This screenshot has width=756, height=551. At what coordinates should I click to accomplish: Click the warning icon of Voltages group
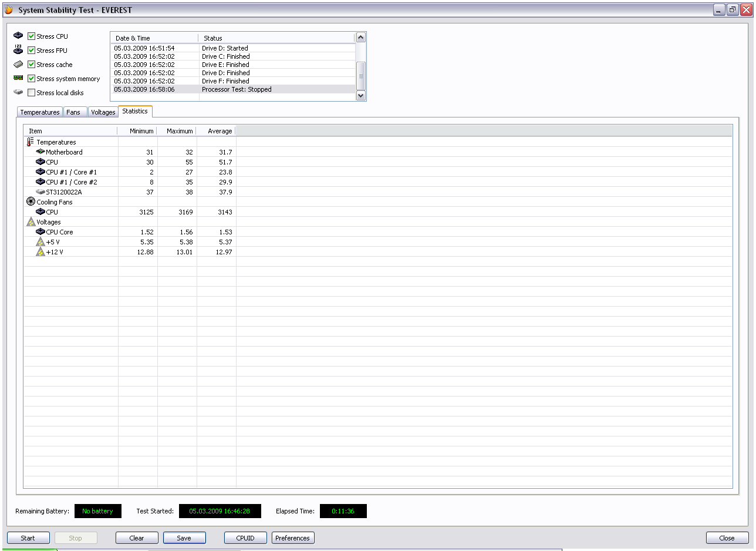click(31, 221)
